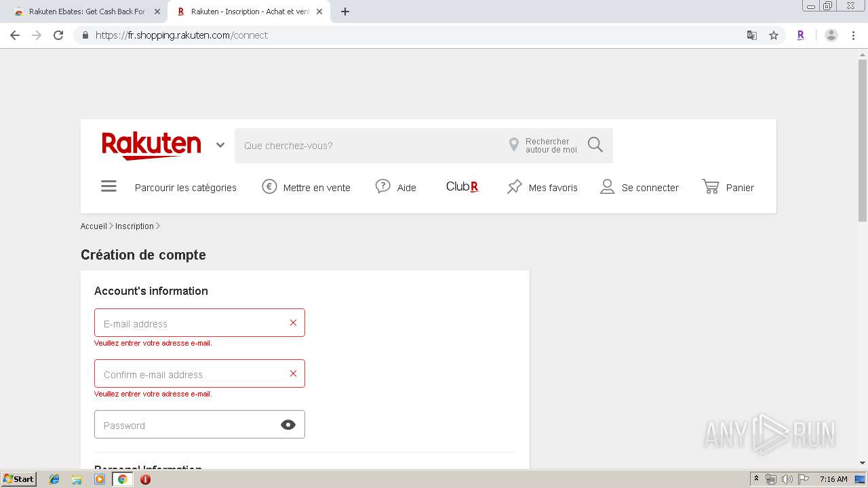This screenshot has width=868, height=488.
Task: Expand the dropdown chevron next to Rakuten logo
Action: (220, 145)
